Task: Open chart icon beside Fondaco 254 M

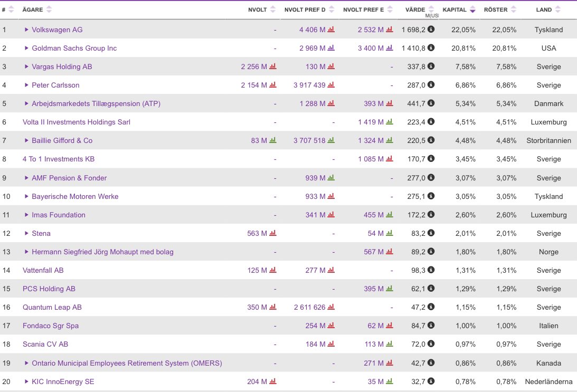Action: click(331, 325)
